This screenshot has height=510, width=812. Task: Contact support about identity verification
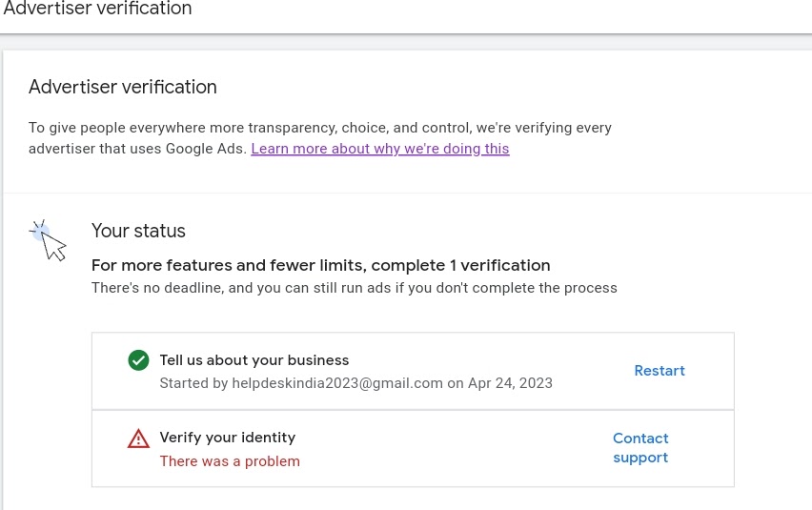640,448
